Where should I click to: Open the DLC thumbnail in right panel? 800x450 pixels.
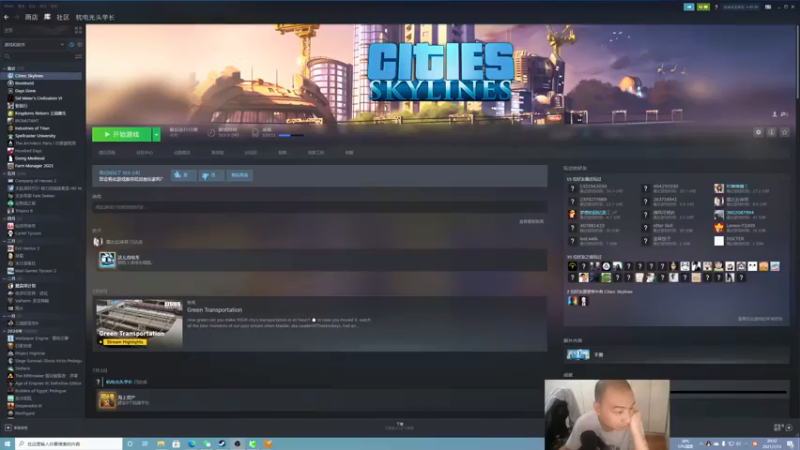pos(578,355)
